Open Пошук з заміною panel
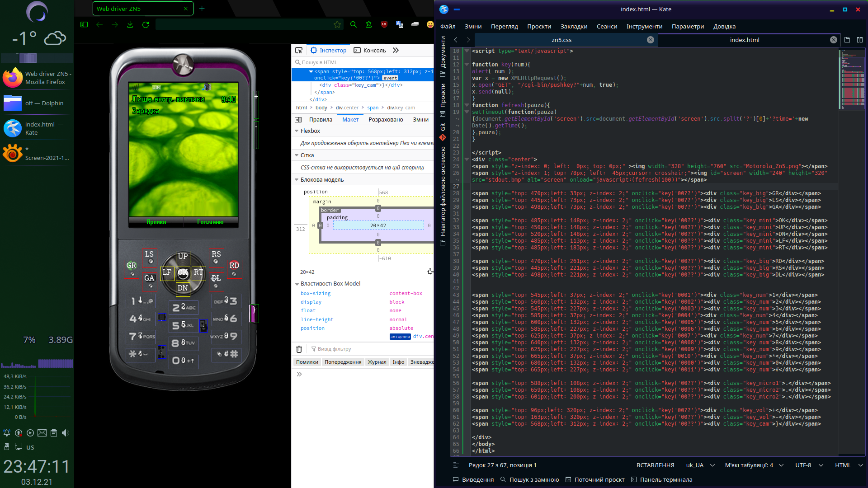868x488 pixels. pos(529,479)
